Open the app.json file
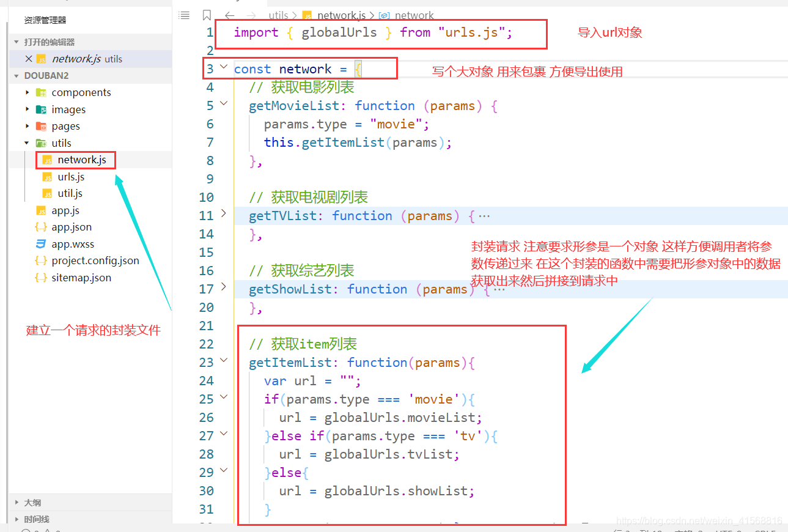This screenshot has height=532, width=788. pos(72,227)
